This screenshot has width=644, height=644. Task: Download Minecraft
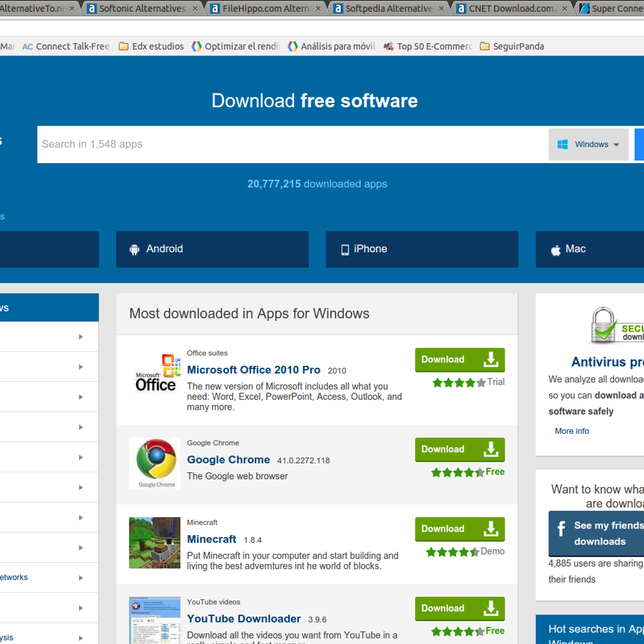coord(460,529)
